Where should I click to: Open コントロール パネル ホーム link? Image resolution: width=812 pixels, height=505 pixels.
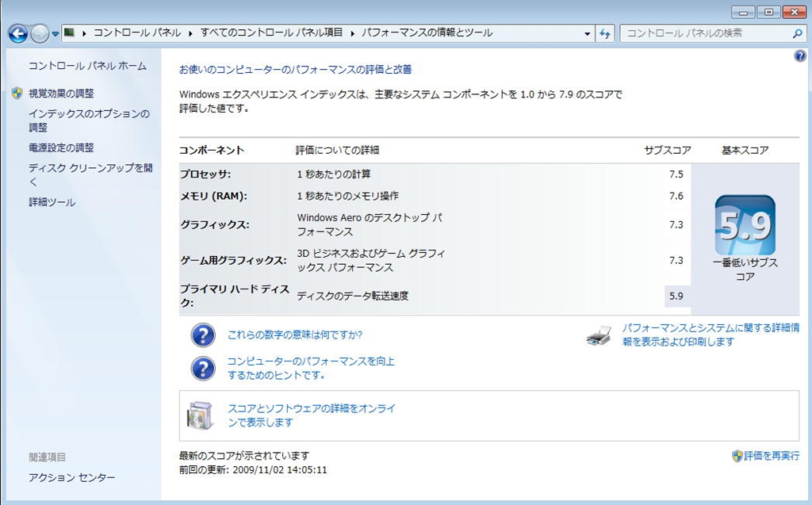[x=87, y=66]
